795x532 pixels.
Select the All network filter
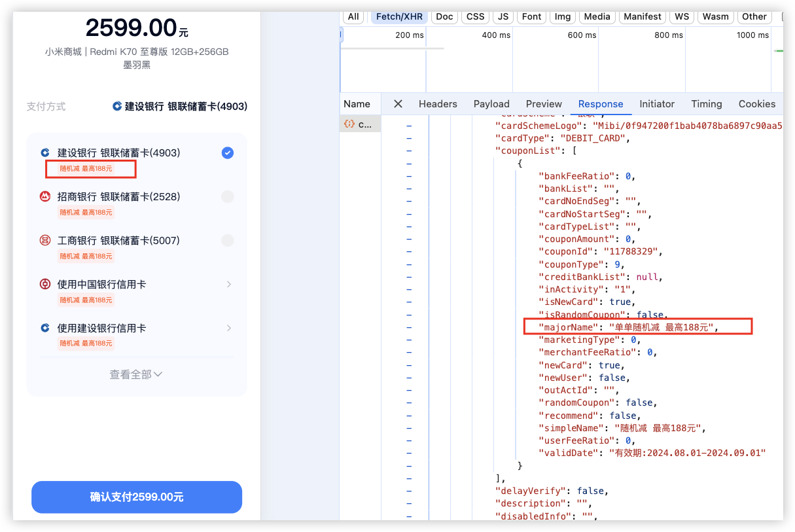353,16
